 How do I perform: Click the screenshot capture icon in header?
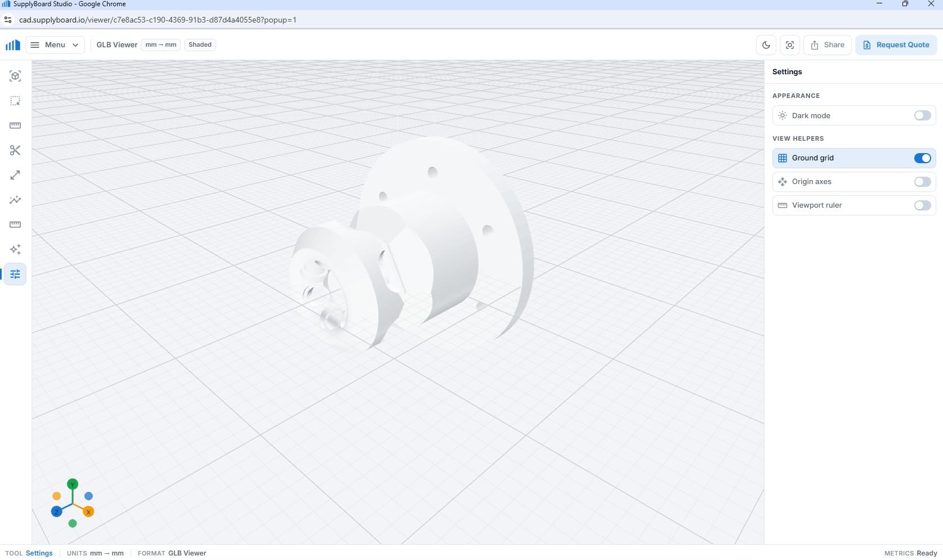point(790,45)
